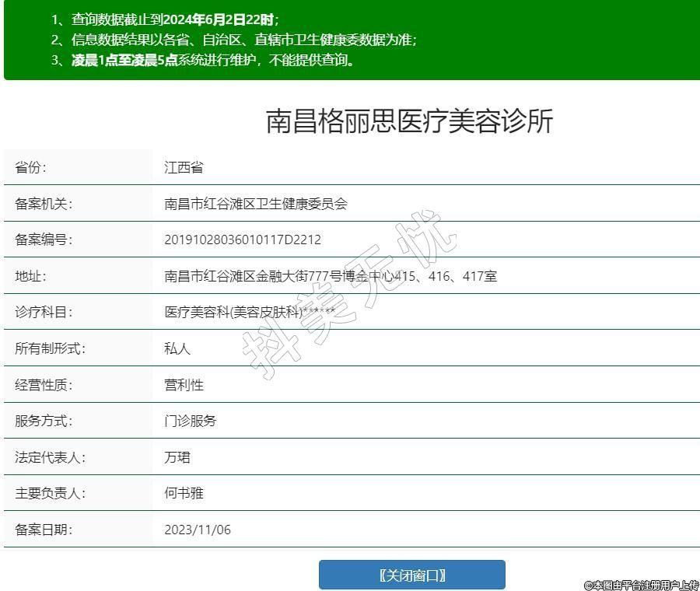
Task: Click the 省份 value 江西省
Action: click(x=184, y=168)
